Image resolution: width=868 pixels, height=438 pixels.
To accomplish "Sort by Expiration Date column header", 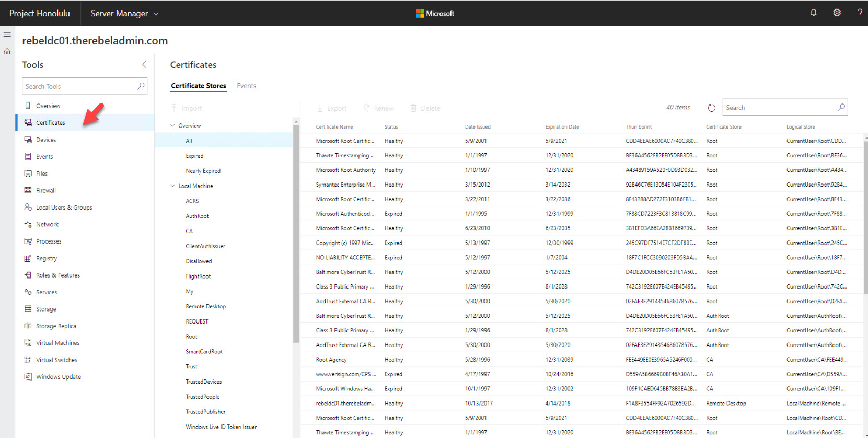I will tap(562, 127).
